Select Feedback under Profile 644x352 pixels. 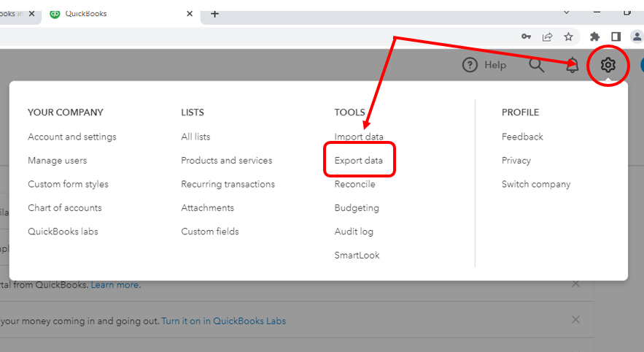522,137
